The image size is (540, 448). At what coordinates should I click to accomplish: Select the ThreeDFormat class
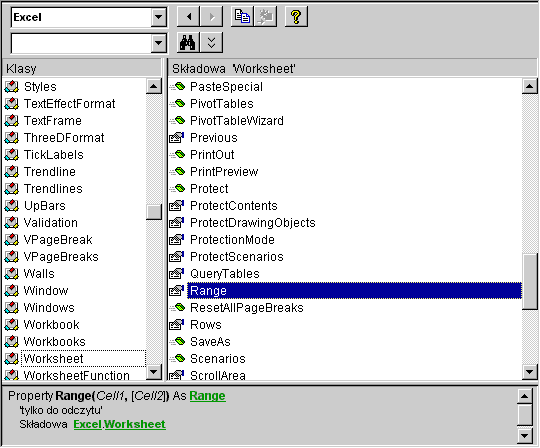tap(64, 138)
